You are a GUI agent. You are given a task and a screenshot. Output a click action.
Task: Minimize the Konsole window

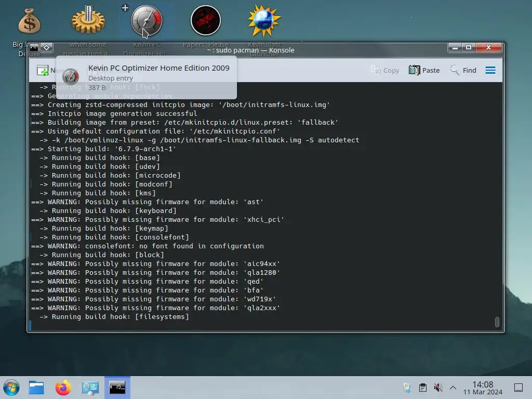click(455, 47)
